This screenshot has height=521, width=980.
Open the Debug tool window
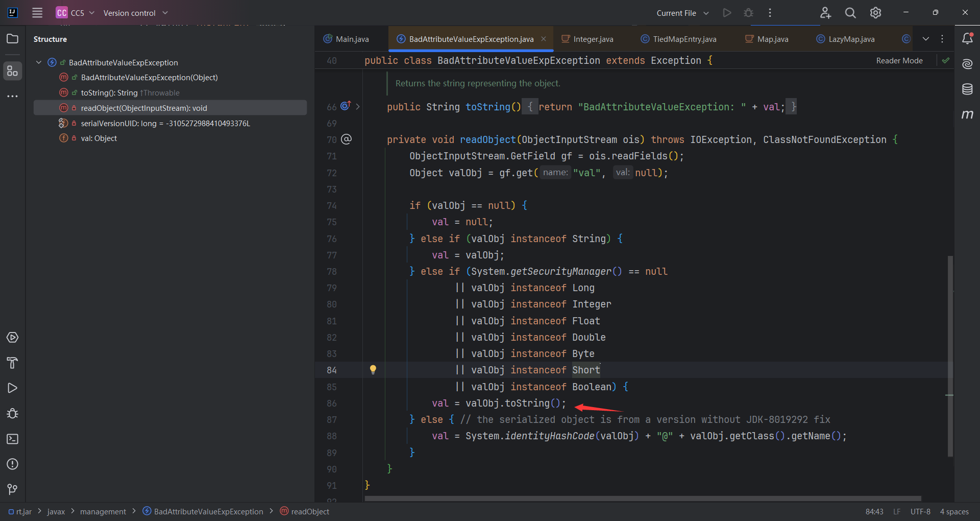(x=12, y=414)
